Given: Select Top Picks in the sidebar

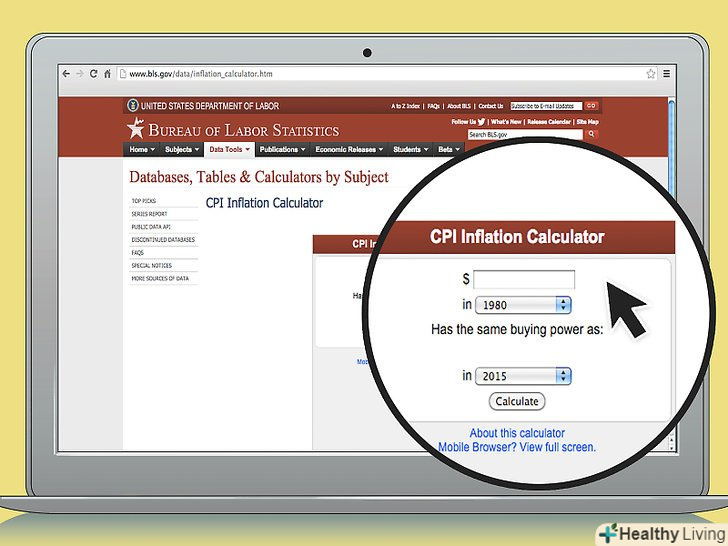Looking at the screenshot, I should pyautogui.click(x=144, y=201).
